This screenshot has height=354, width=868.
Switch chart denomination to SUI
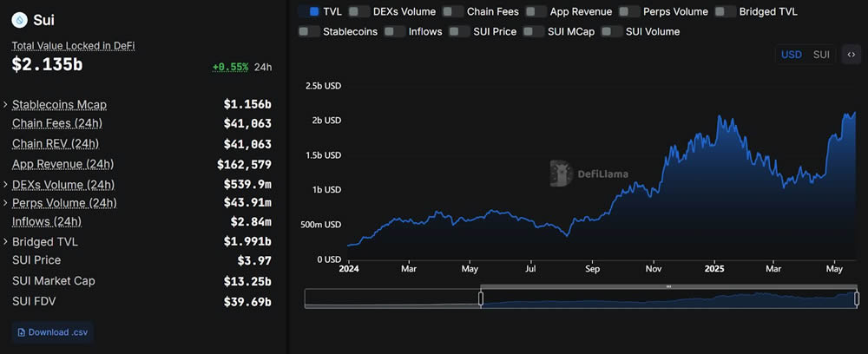(821, 55)
